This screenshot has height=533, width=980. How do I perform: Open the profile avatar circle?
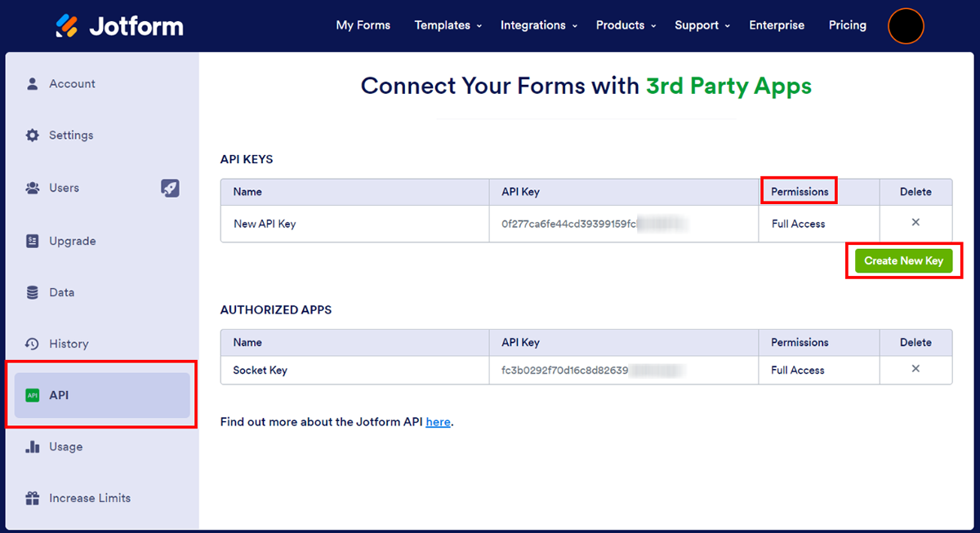pos(906,26)
